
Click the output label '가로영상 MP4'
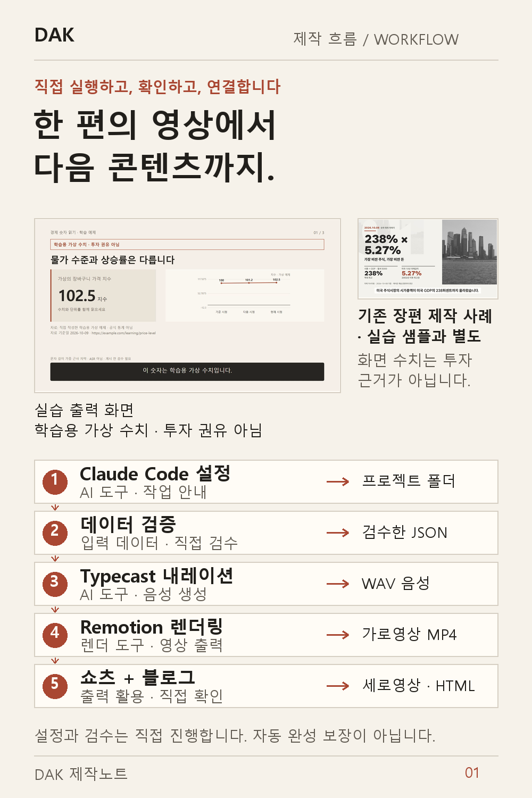(x=409, y=634)
